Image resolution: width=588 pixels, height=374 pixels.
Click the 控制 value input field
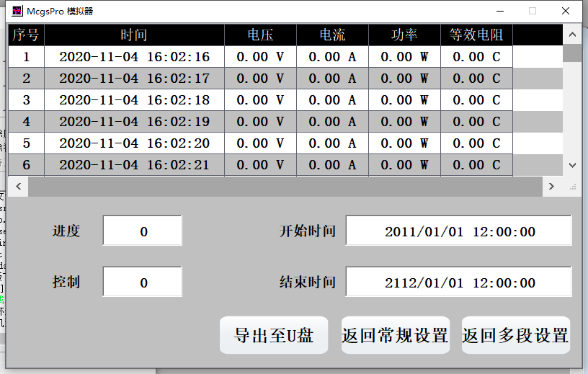click(x=143, y=282)
